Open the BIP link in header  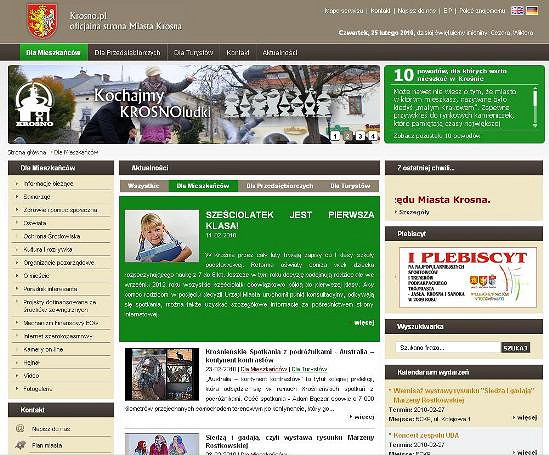tap(448, 11)
